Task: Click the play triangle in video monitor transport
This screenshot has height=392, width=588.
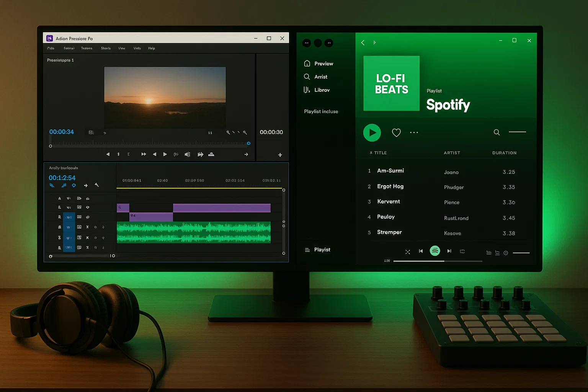Action: point(165,154)
